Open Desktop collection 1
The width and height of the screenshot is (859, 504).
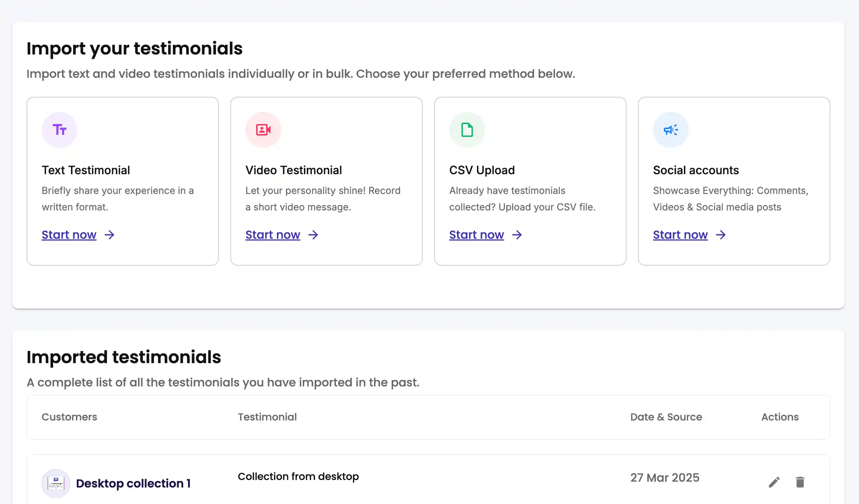pos(133,483)
